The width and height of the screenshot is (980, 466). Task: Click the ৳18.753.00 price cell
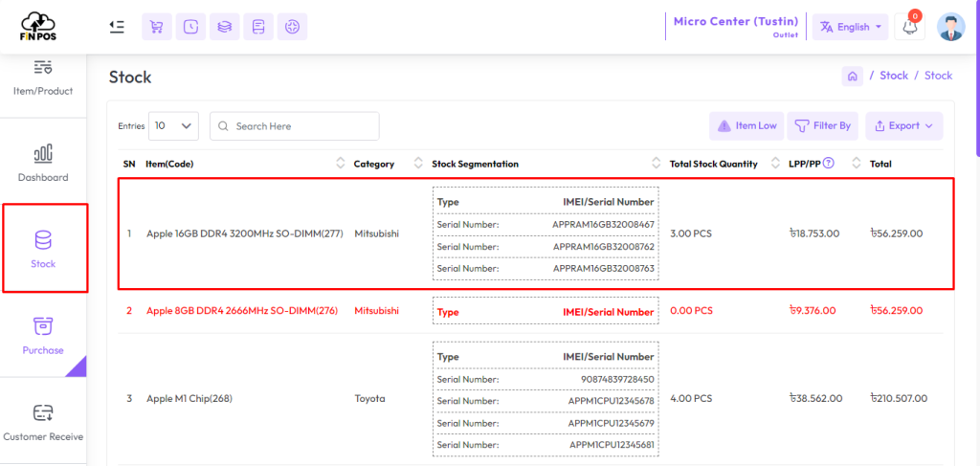tap(814, 233)
